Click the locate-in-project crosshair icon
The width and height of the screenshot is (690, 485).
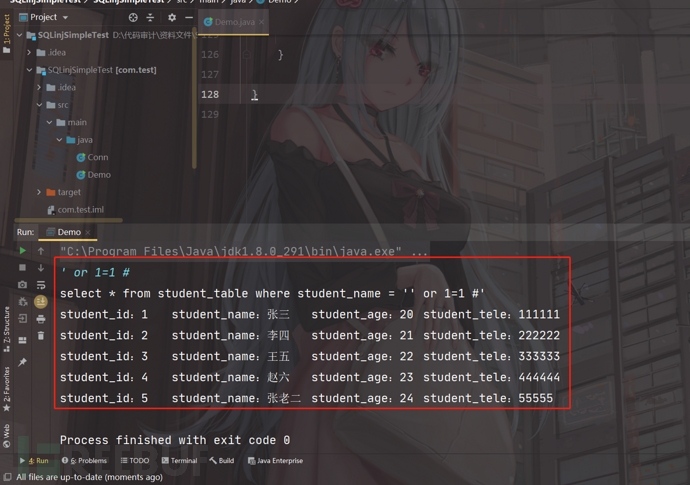(133, 17)
